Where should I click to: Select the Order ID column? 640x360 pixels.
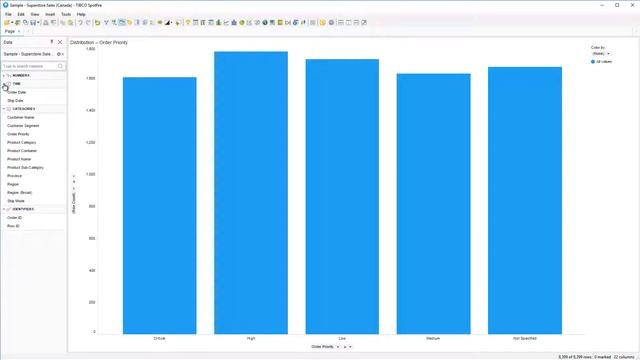point(14,218)
